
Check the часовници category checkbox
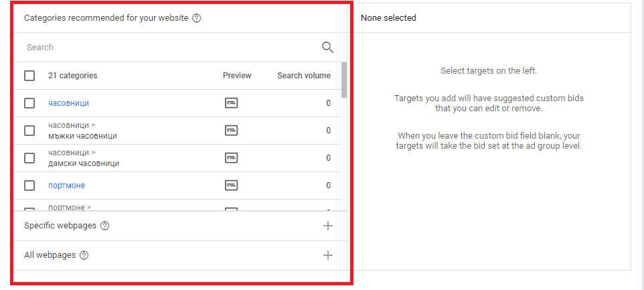pyautogui.click(x=29, y=103)
